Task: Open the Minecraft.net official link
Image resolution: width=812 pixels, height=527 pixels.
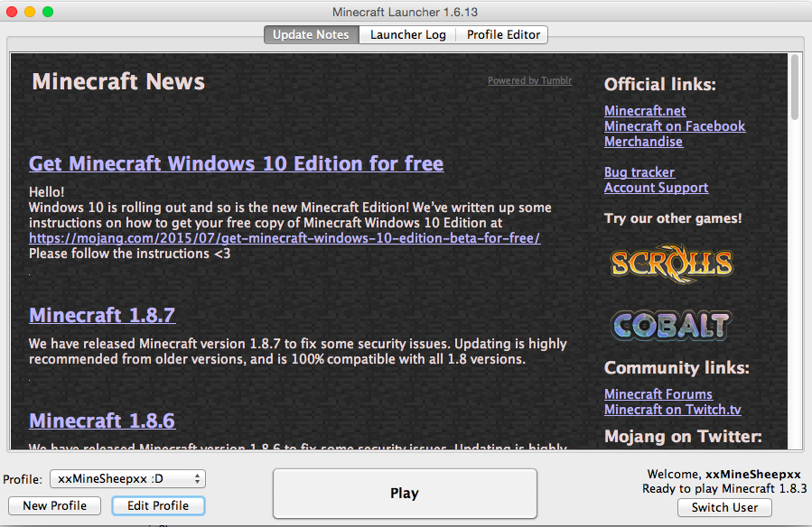Action: 645,111
